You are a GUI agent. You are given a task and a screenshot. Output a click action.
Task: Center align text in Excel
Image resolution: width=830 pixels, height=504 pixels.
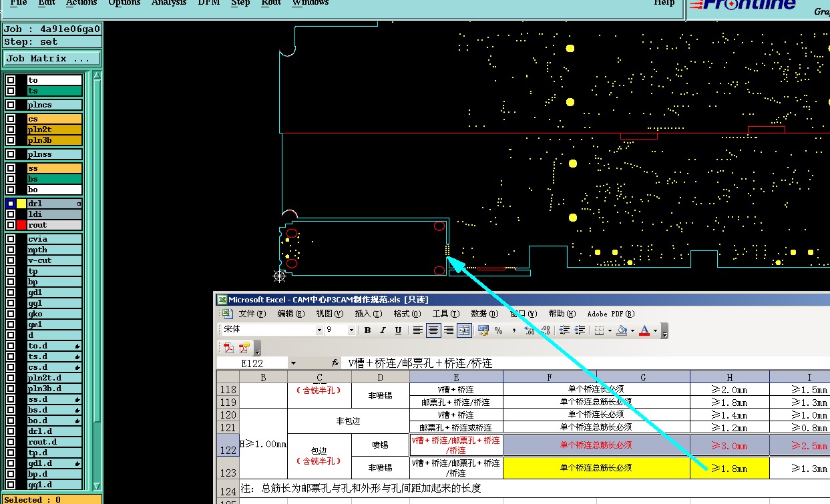pos(433,330)
